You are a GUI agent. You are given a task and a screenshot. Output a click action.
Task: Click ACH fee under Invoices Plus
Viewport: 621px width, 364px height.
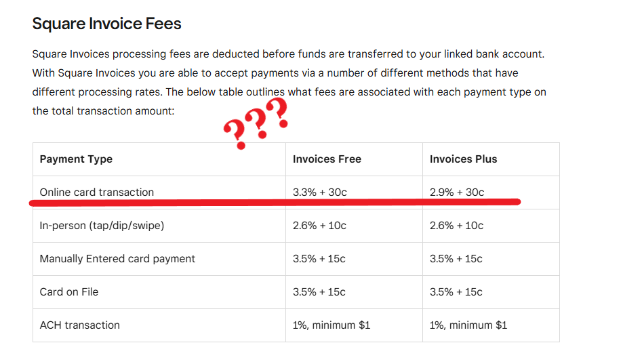[x=468, y=325]
